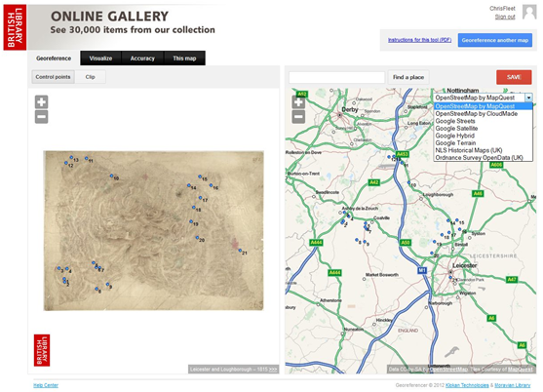Zoom out on the OpenStreetMap panel
Image resolution: width=543 pixels, height=392 pixels.
[298, 117]
